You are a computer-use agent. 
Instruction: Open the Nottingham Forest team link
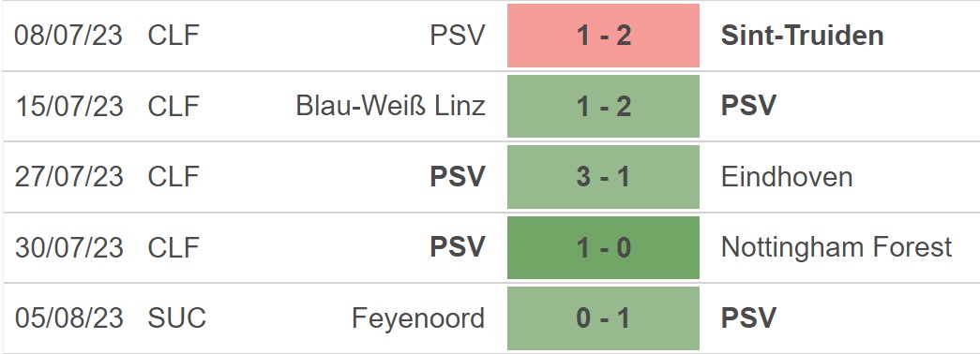pyautogui.click(x=837, y=248)
